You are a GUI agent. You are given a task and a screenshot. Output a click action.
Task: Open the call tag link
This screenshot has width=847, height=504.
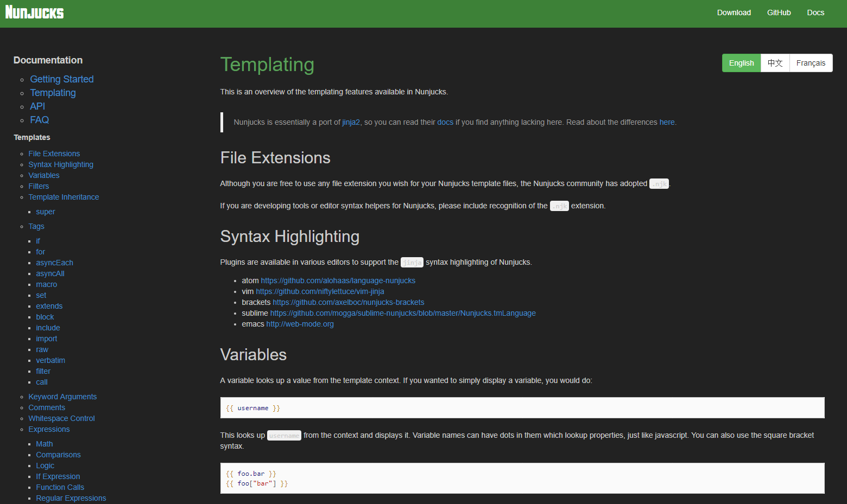[x=42, y=382]
